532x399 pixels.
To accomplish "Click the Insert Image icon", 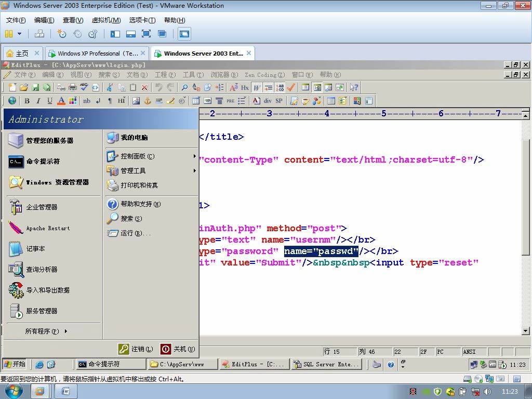I will tap(136, 101).
